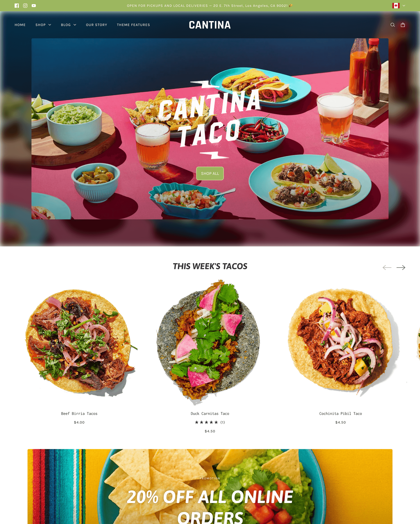Open the Our Story page

coord(96,25)
